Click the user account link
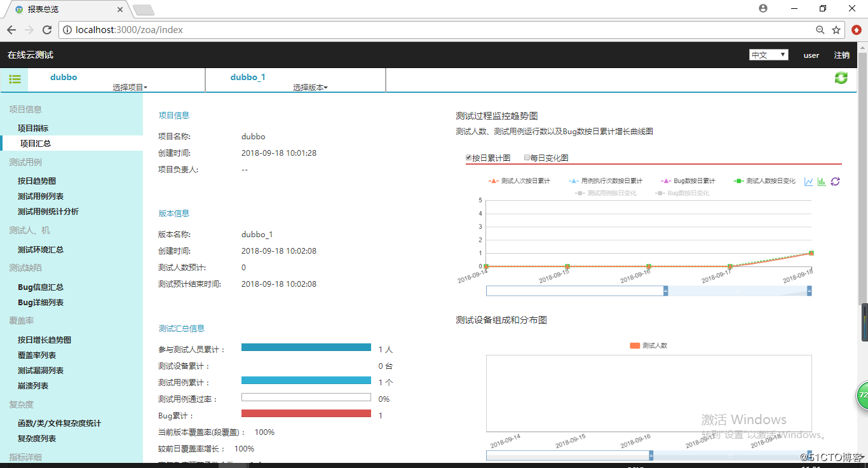This screenshot has height=468, width=868. (811, 55)
